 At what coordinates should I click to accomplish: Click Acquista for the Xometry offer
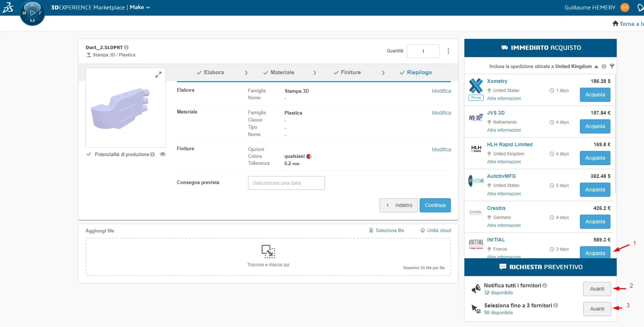tap(595, 95)
